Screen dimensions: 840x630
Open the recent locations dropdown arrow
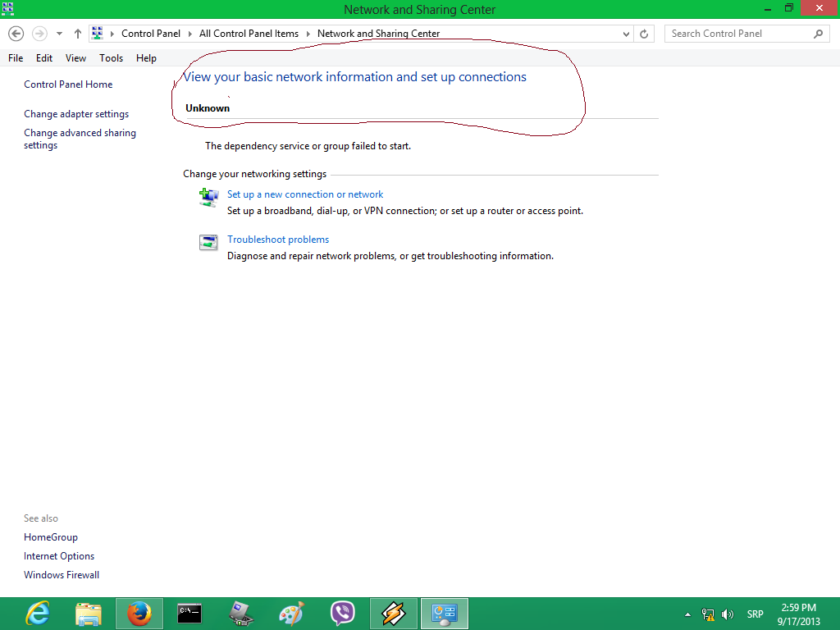59,34
